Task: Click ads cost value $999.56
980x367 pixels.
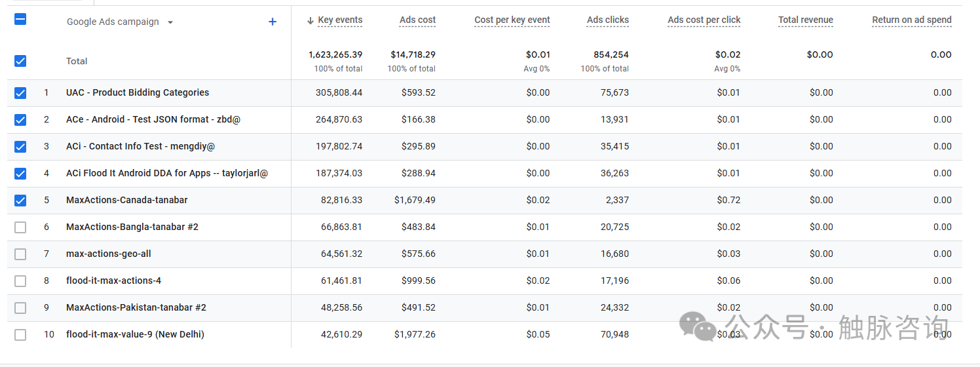Action: (419, 280)
